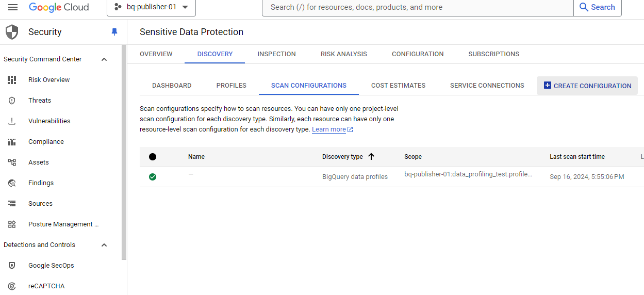The image size is (644, 295).
Task: Collapse the Detections and Controls section
Action: tap(104, 245)
